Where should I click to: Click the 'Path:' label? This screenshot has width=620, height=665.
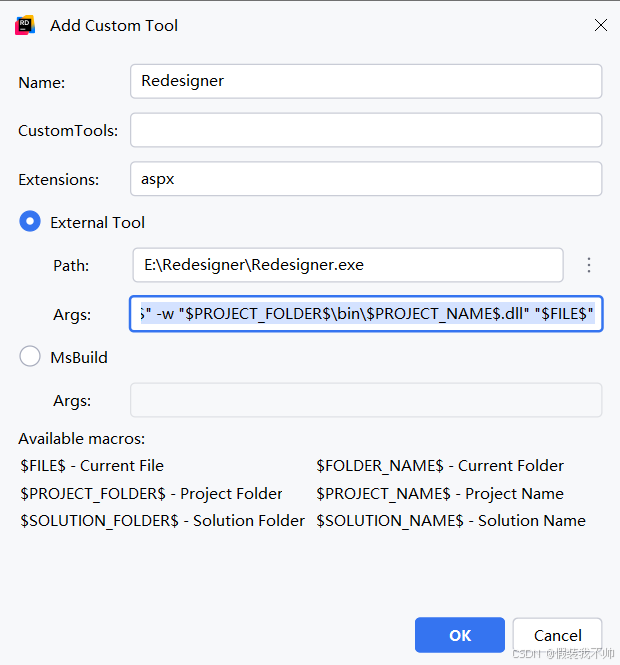pyautogui.click(x=71, y=266)
